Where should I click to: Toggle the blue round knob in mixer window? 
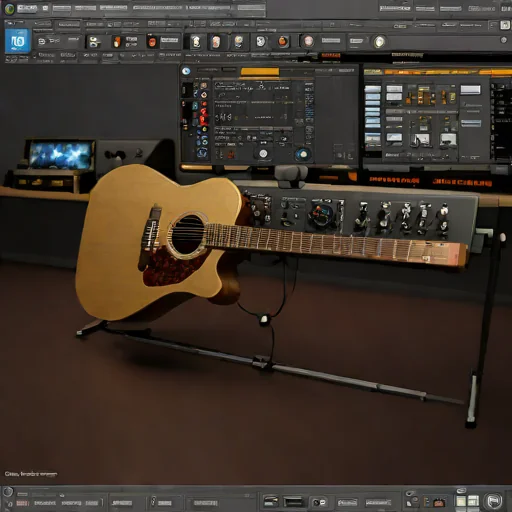(303, 154)
